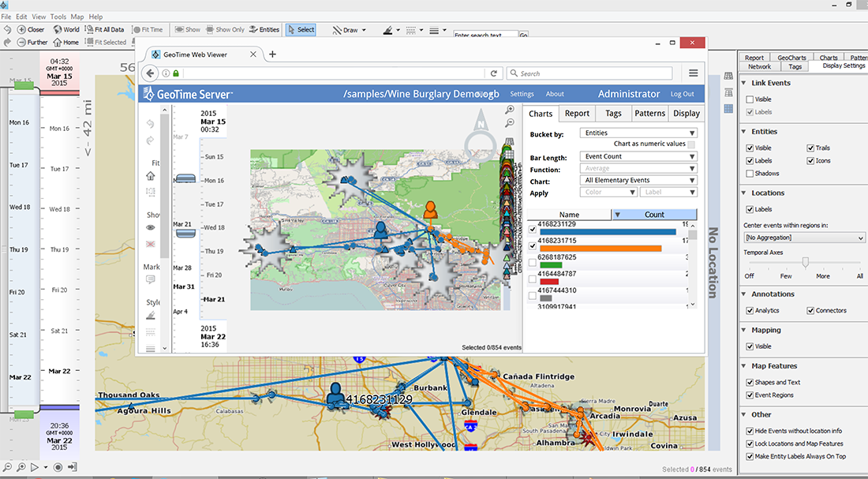The image size is (868, 479).
Task: Toggle Entities Icons checkbox
Action: click(x=810, y=161)
